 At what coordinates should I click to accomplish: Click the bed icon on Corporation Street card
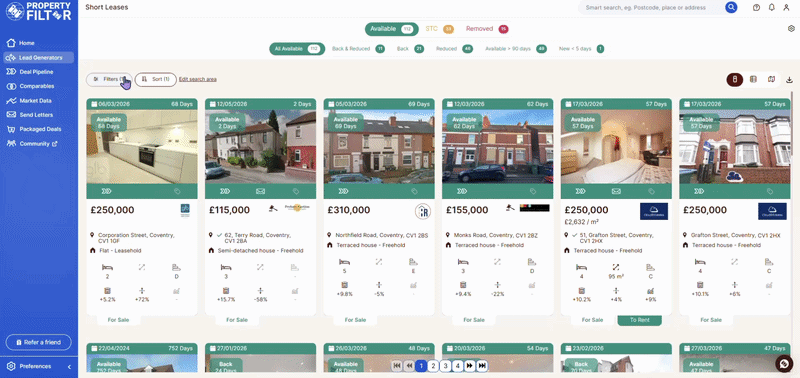point(107,267)
